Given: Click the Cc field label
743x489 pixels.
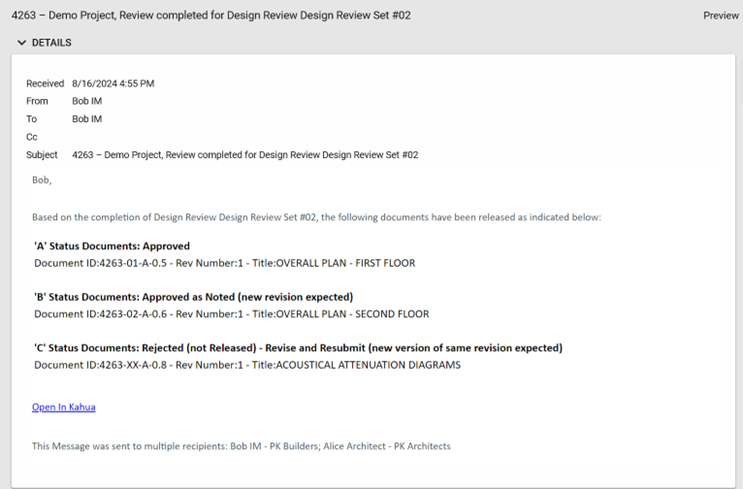Looking at the screenshot, I should coord(32,137).
